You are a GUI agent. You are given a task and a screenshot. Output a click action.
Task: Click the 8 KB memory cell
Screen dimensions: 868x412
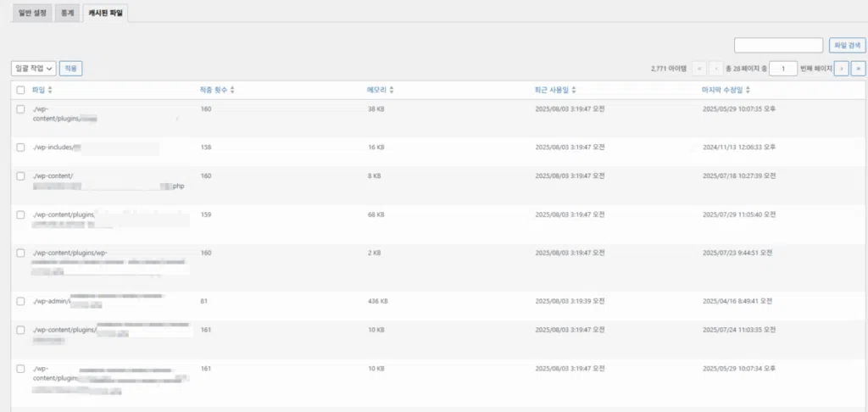pos(375,175)
